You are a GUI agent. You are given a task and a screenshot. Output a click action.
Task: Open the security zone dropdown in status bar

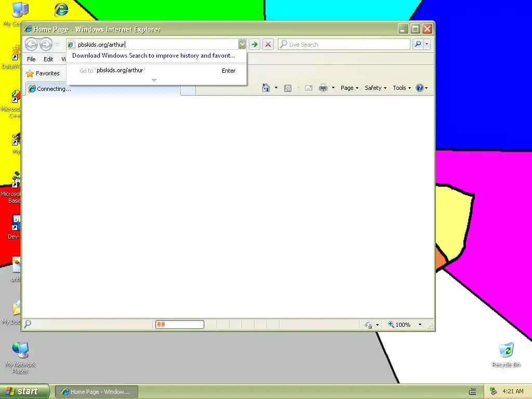pos(377,325)
